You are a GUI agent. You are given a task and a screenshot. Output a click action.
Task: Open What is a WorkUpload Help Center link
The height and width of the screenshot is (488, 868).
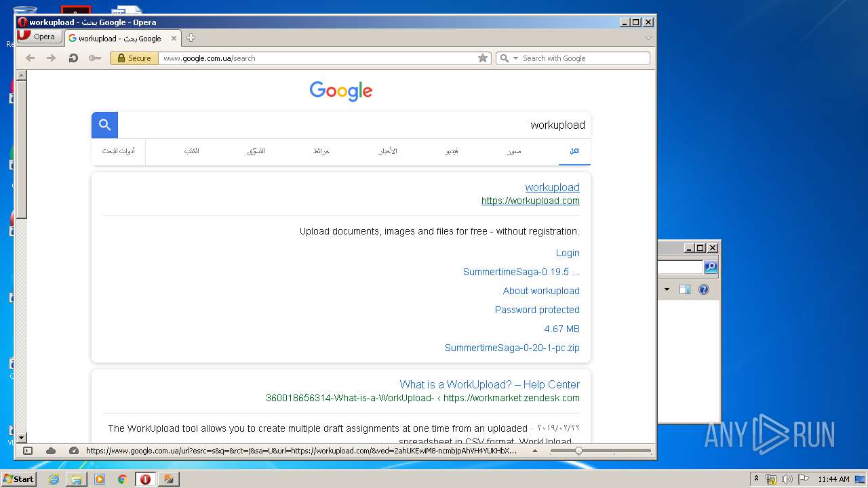(490, 384)
